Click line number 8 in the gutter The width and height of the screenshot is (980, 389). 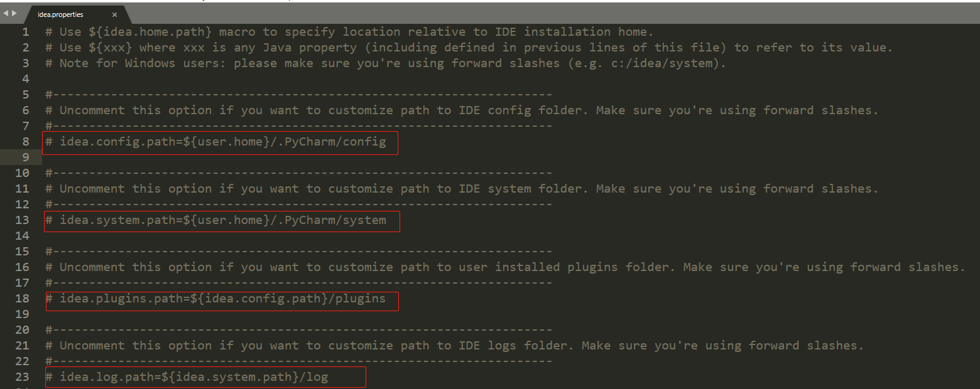click(x=25, y=141)
